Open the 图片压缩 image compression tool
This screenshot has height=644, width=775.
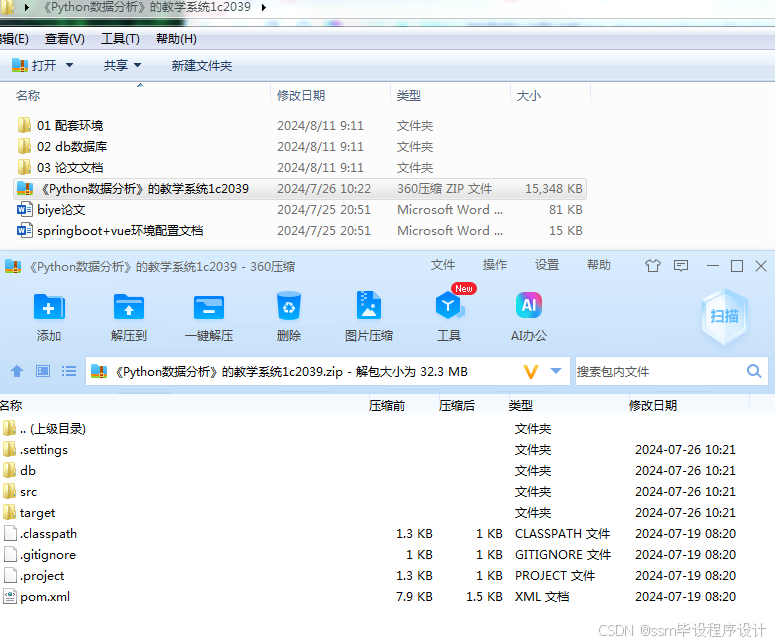click(369, 305)
